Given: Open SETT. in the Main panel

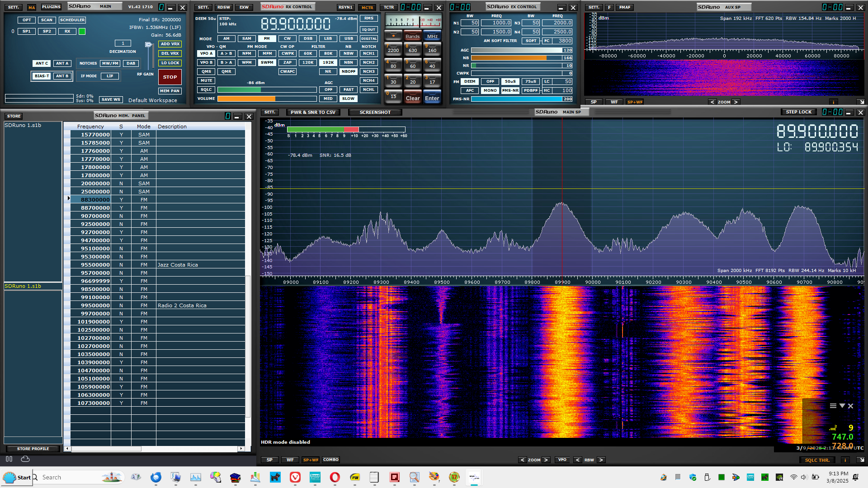Looking at the screenshot, I should pyautogui.click(x=14, y=7).
